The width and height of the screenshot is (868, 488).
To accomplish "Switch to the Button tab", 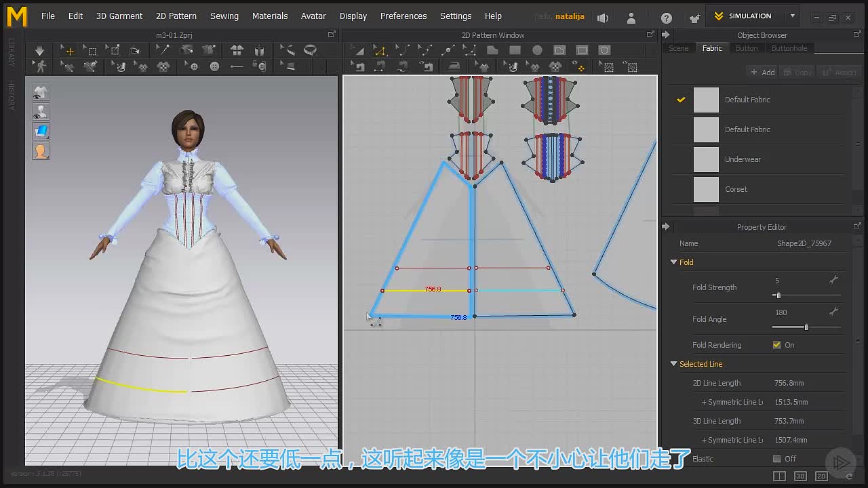I will pos(747,49).
